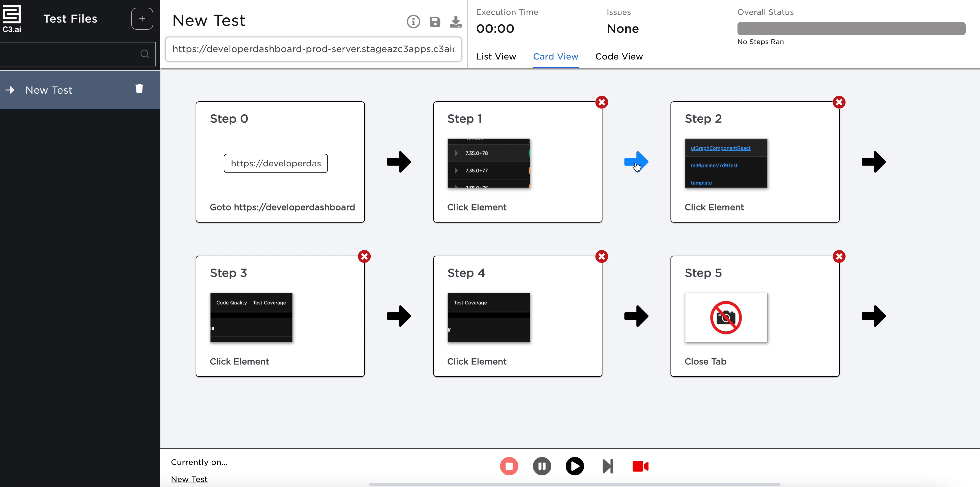
Task: Play the test from the bottom controls
Action: click(574, 466)
